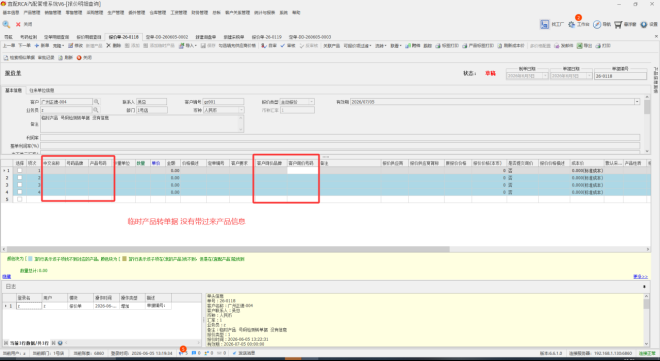Screen dimensions: 660x361
Task: Open the 导航 compass icon at top right
Action: 597,24
